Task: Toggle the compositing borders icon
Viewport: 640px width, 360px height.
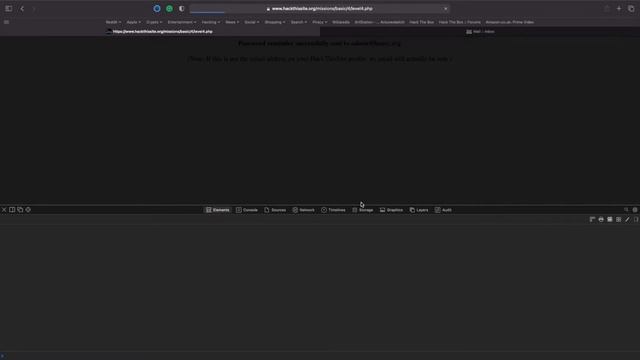Action: point(618,220)
